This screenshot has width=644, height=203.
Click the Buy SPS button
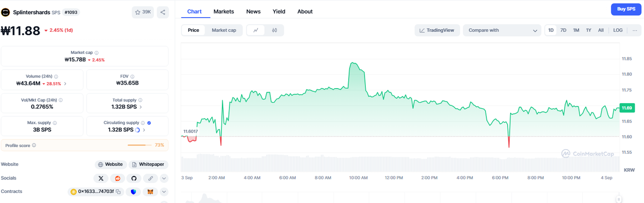tap(624, 9)
